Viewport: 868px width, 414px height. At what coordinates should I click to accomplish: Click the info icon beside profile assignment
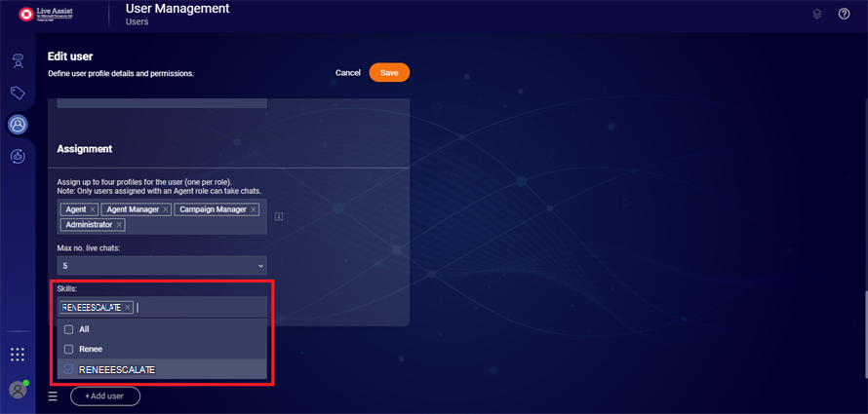279,216
